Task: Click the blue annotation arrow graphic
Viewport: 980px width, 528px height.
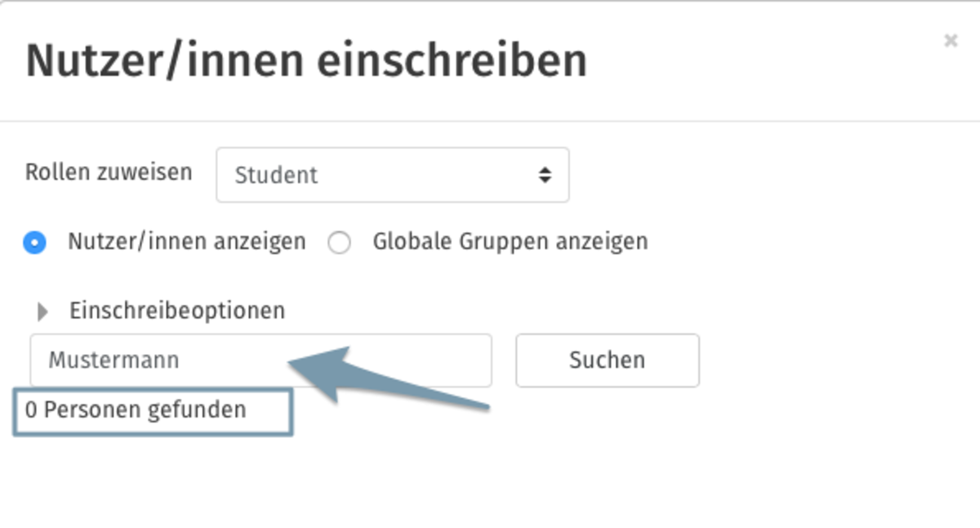Action: click(389, 376)
